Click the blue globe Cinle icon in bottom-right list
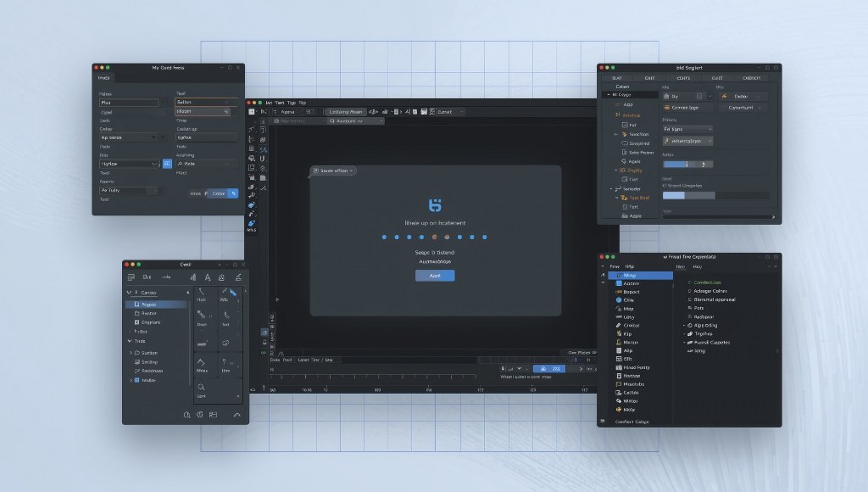Viewport: 868px width, 492px height. pos(619,299)
